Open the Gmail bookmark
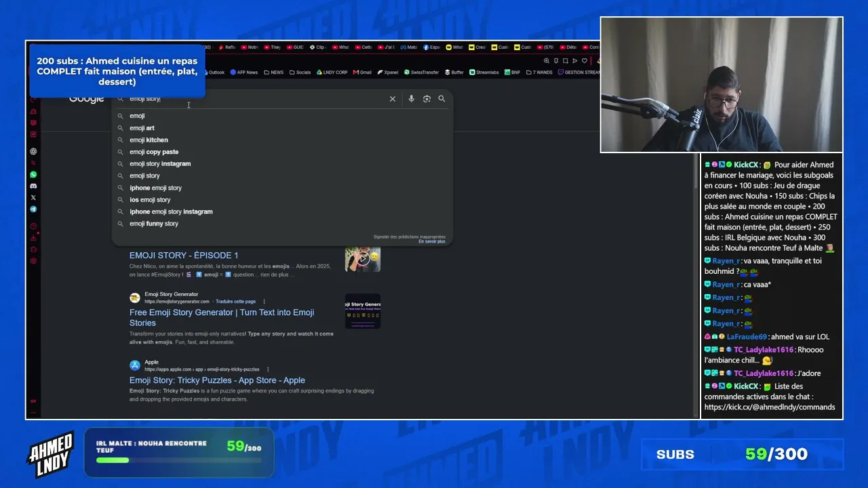 click(363, 73)
